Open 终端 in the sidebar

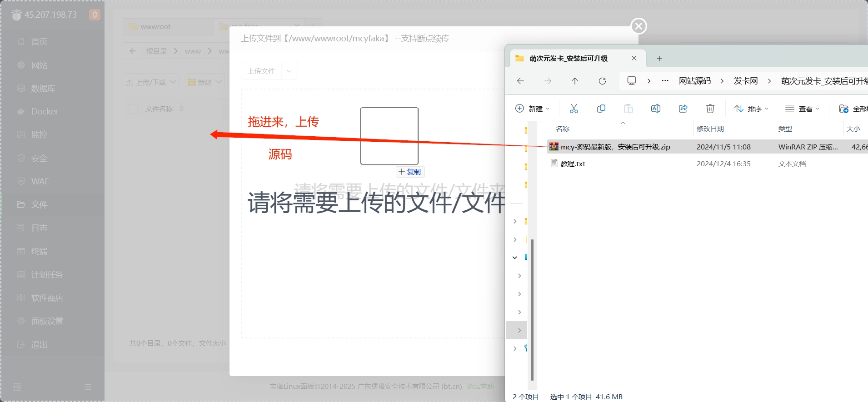pos(39,252)
